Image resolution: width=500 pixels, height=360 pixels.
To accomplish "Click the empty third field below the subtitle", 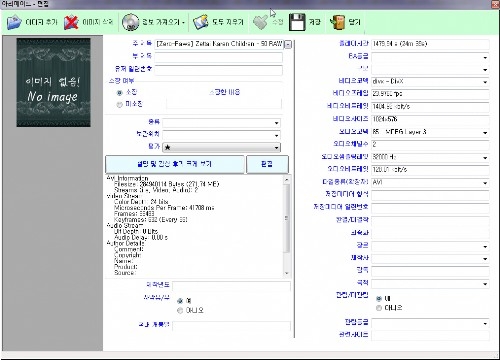I will click(x=219, y=70).
